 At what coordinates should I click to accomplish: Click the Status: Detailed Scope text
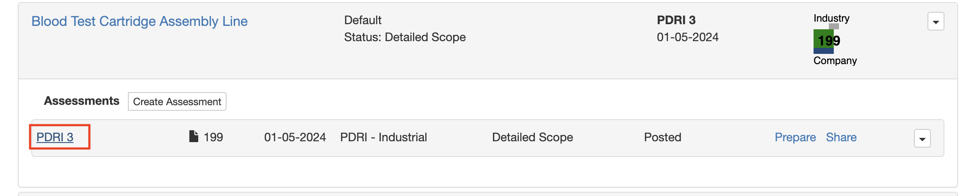pyautogui.click(x=405, y=37)
